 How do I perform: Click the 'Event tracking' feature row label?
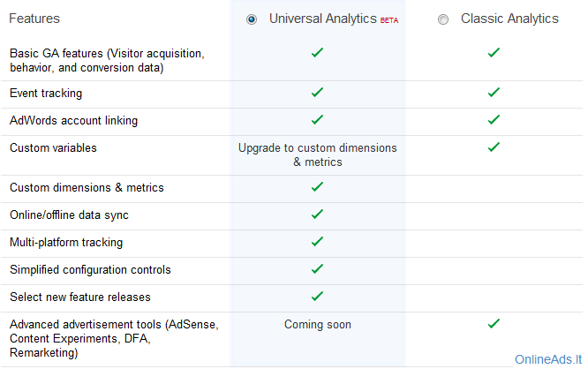point(46,94)
